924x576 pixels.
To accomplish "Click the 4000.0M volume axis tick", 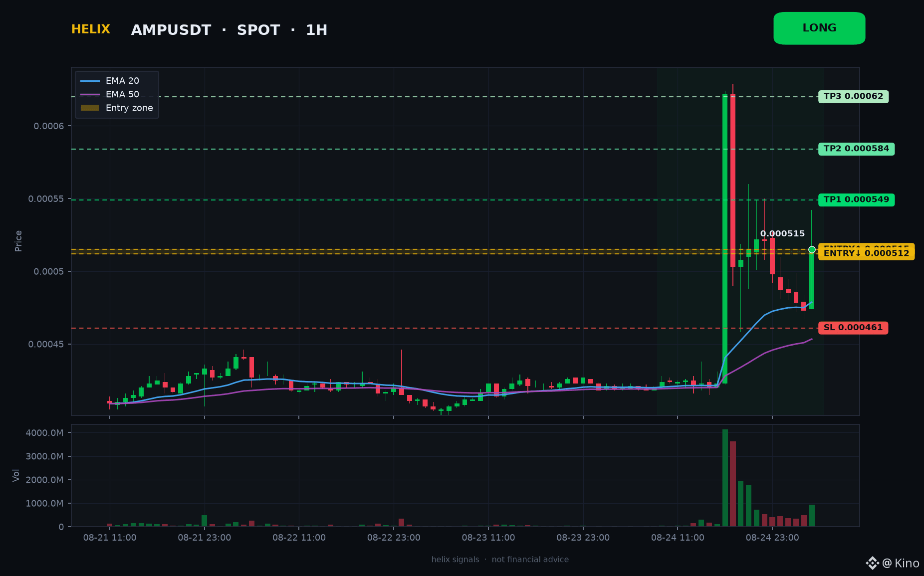I will pyautogui.click(x=44, y=433).
